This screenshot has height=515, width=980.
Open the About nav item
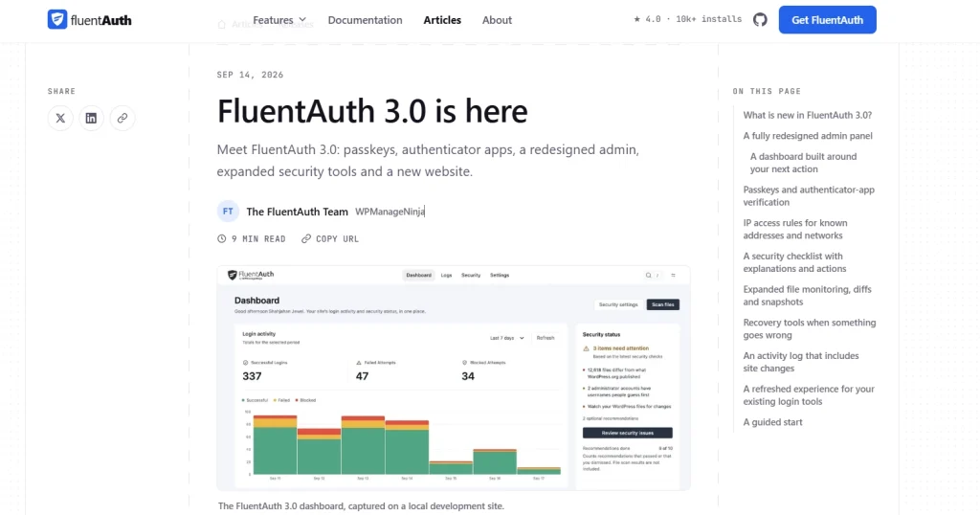coord(497,20)
